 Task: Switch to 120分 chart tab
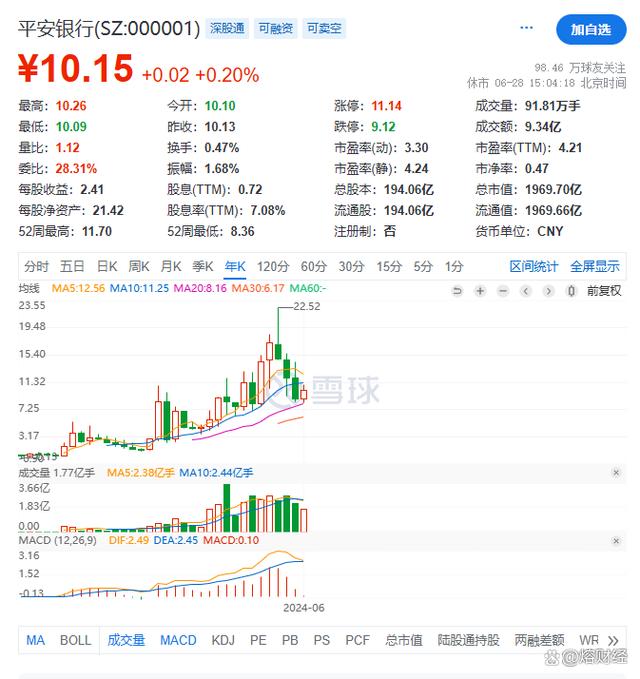273,266
